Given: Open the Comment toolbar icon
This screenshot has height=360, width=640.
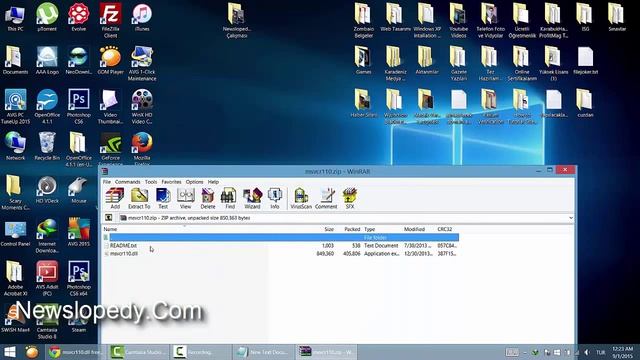Looking at the screenshot, I should (326, 199).
